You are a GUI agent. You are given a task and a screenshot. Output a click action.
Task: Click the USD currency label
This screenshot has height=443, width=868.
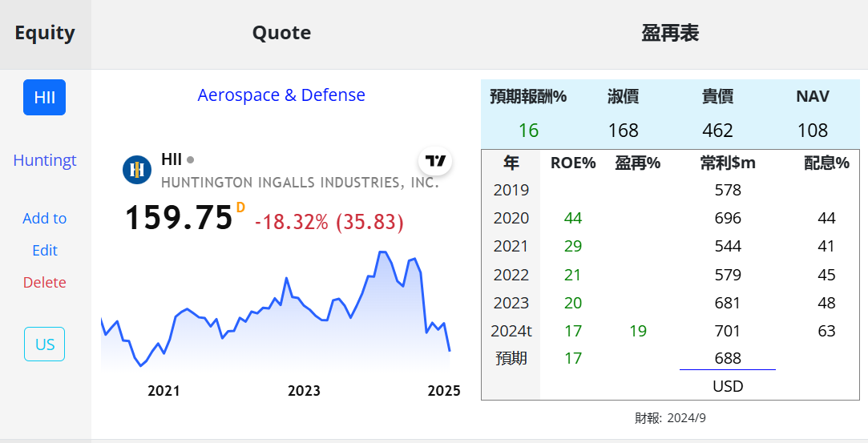point(728,386)
